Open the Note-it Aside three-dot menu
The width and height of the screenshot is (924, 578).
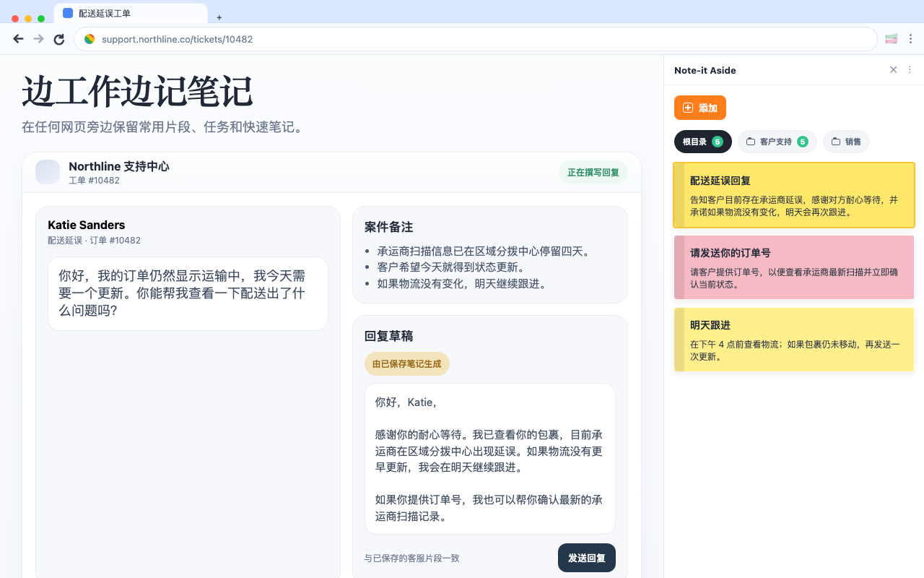coord(910,69)
